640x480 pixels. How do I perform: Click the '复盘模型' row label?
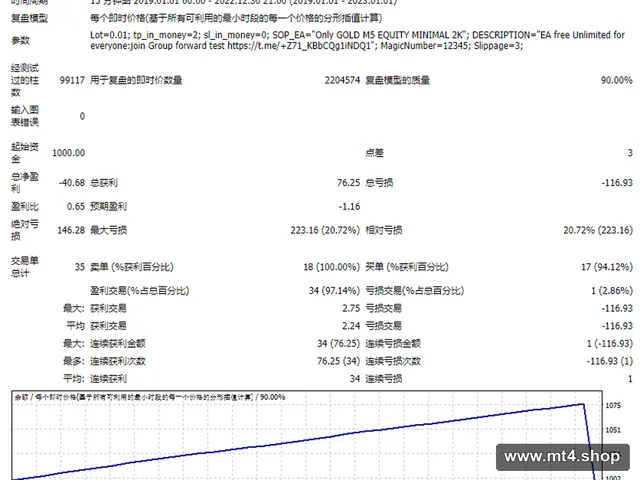(x=29, y=18)
